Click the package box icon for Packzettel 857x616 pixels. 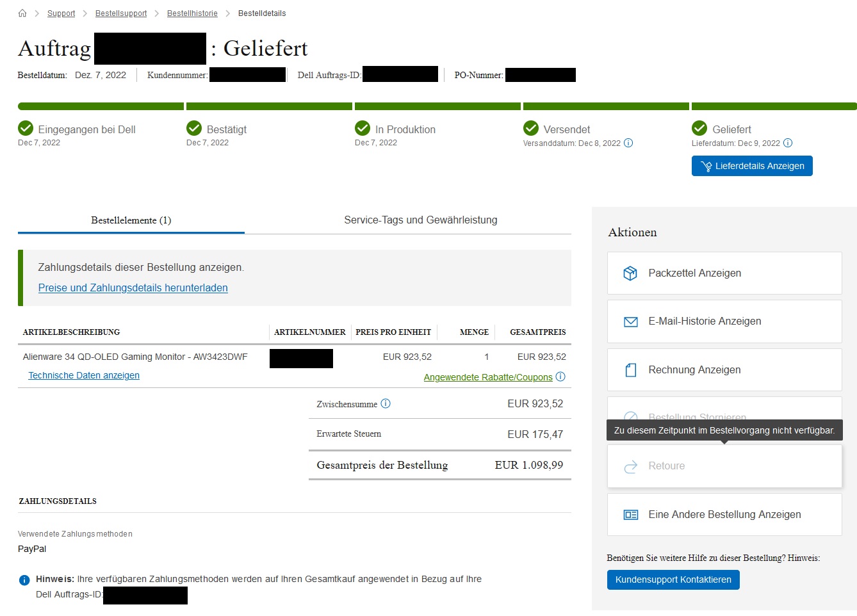coord(630,273)
